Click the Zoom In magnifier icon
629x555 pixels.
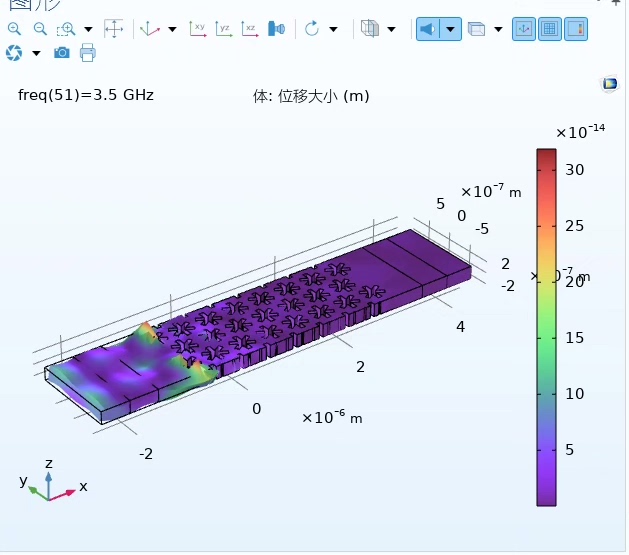[x=14, y=29]
